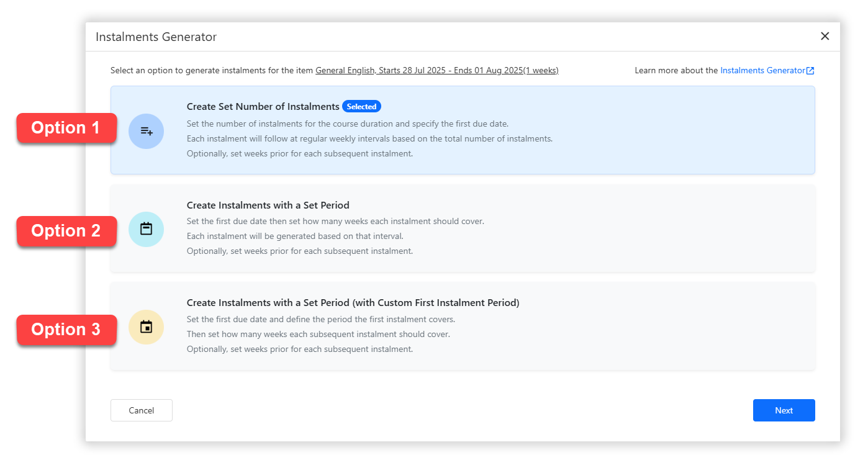Click the blue "Selected" badge

361,107
